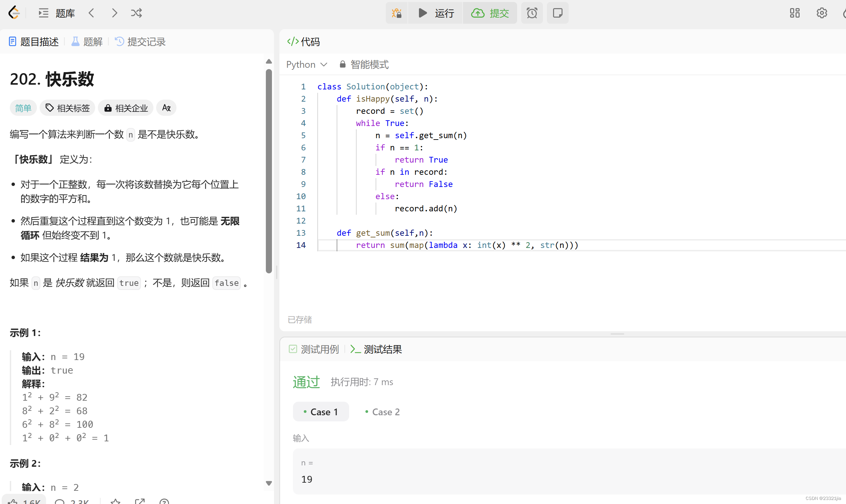Switch to the 测试用例 tab
The image size is (846, 504).
(x=314, y=349)
